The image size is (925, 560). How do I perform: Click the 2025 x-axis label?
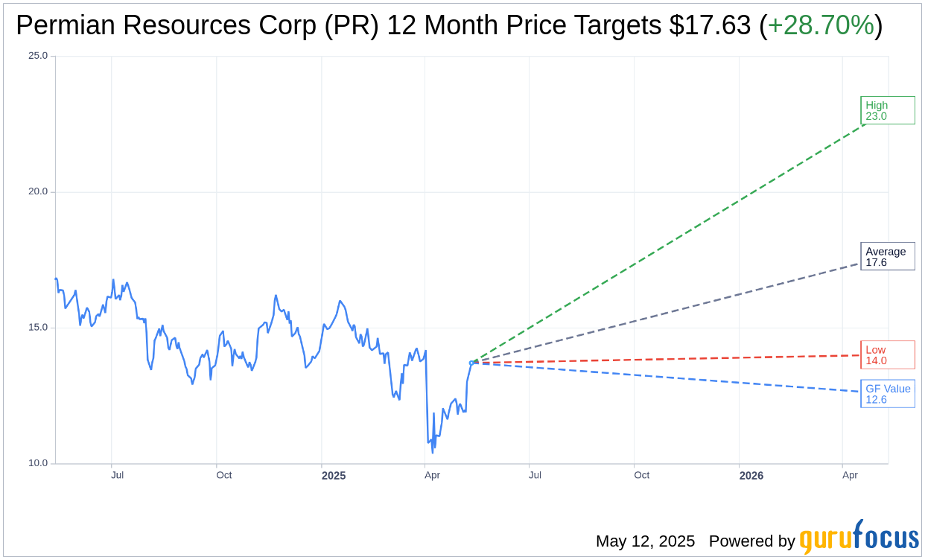coord(334,475)
